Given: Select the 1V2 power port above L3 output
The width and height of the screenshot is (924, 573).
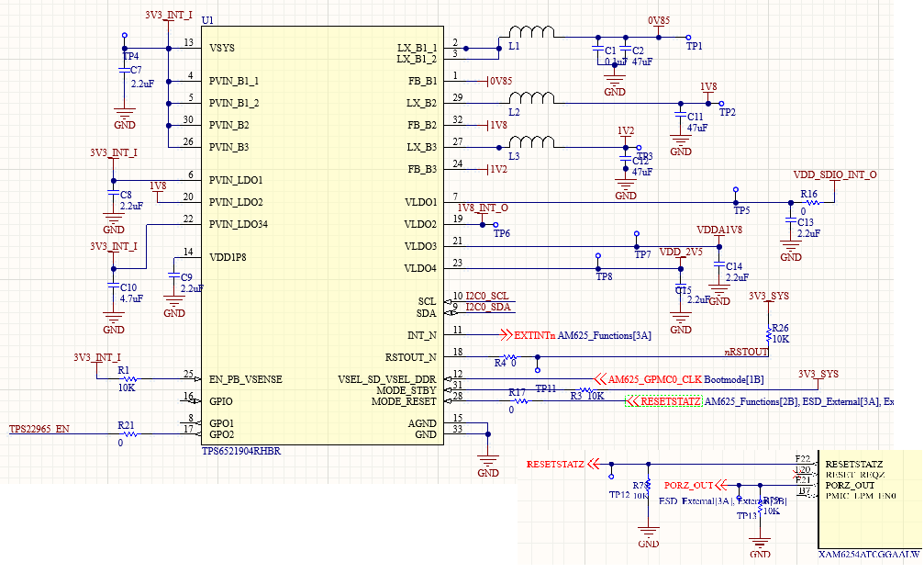Looking at the screenshot, I should click(626, 136).
